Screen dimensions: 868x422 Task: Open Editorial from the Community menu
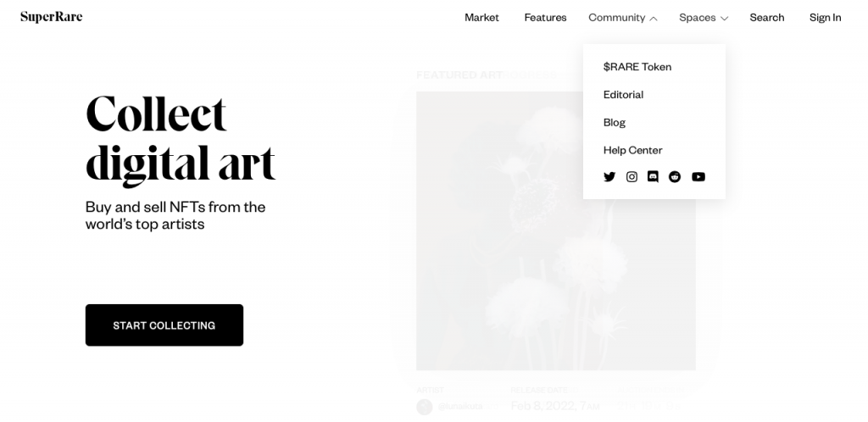[623, 95]
